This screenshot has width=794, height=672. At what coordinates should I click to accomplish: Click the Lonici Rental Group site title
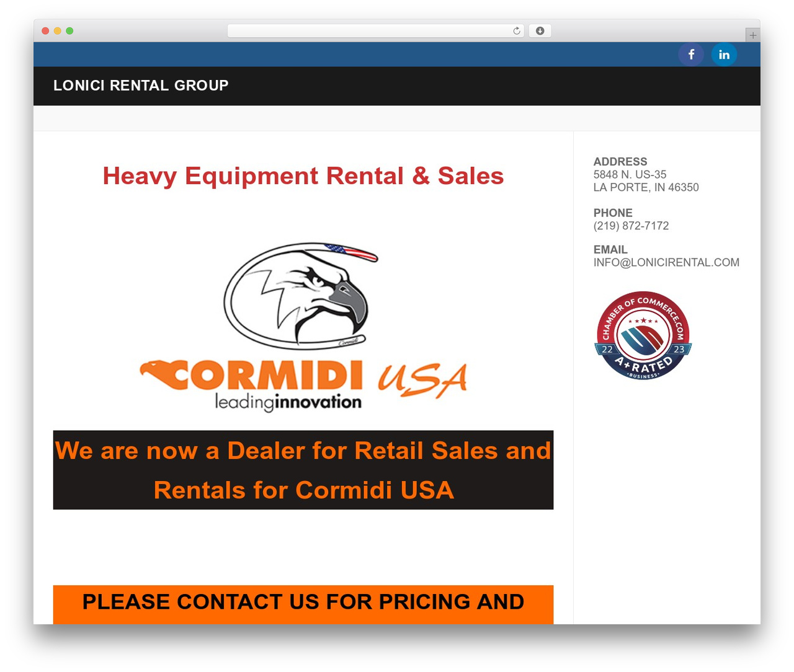[141, 86]
